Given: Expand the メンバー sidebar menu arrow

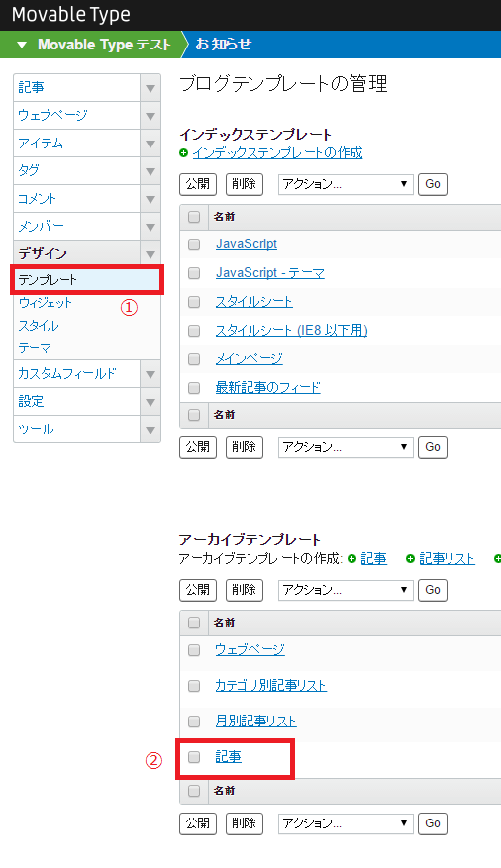Looking at the screenshot, I should (x=150, y=227).
